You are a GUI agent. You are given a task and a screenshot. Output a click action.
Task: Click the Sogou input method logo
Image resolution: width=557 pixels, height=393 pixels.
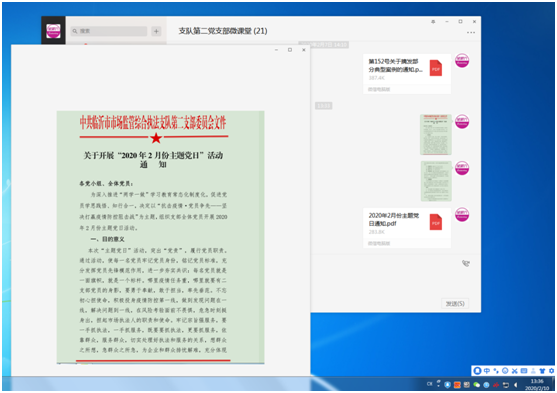[x=477, y=371]
